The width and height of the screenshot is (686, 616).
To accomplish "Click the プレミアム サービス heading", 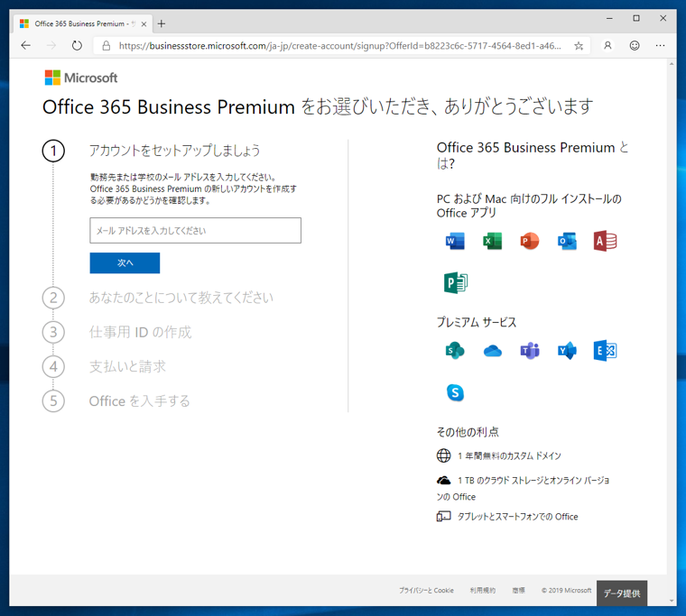I will 477,323.
